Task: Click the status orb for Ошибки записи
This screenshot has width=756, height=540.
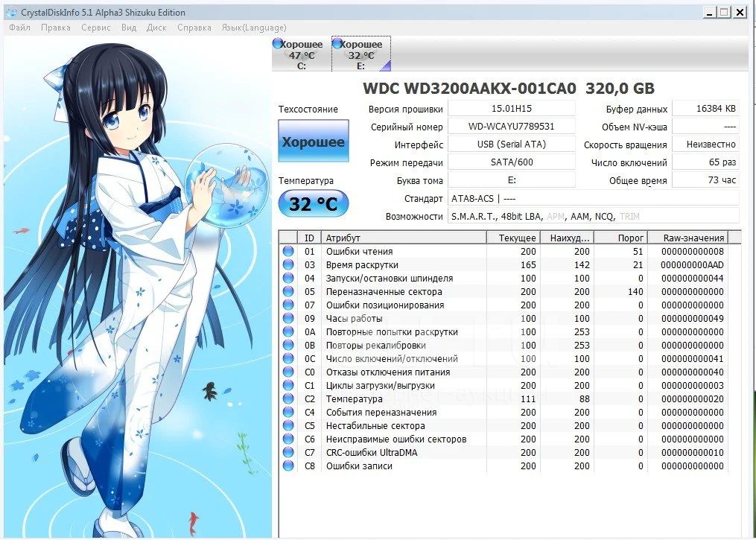Action: (288, 466)
